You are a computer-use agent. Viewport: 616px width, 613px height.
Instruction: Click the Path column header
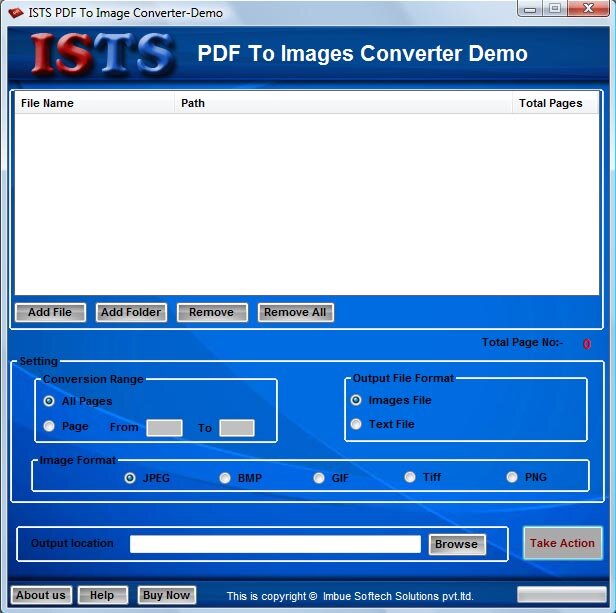[343, 103]
